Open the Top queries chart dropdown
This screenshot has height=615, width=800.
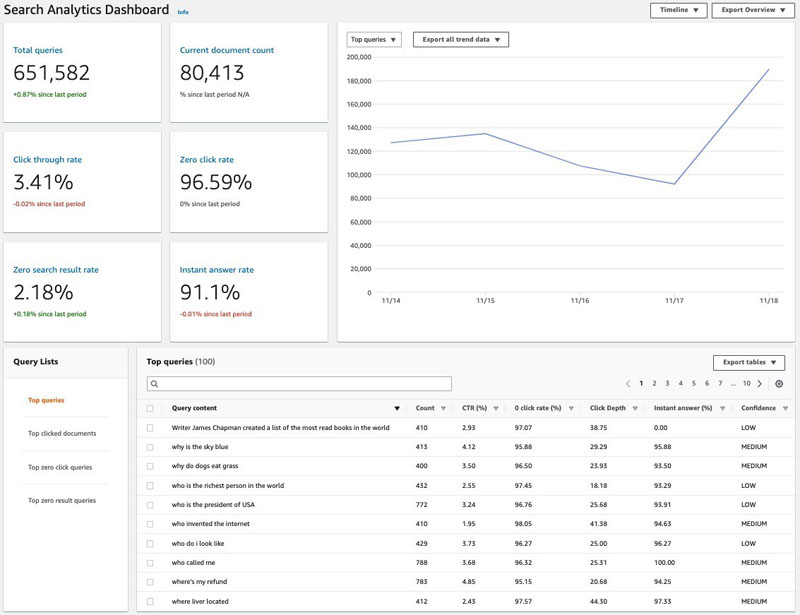tap(374, 40)
